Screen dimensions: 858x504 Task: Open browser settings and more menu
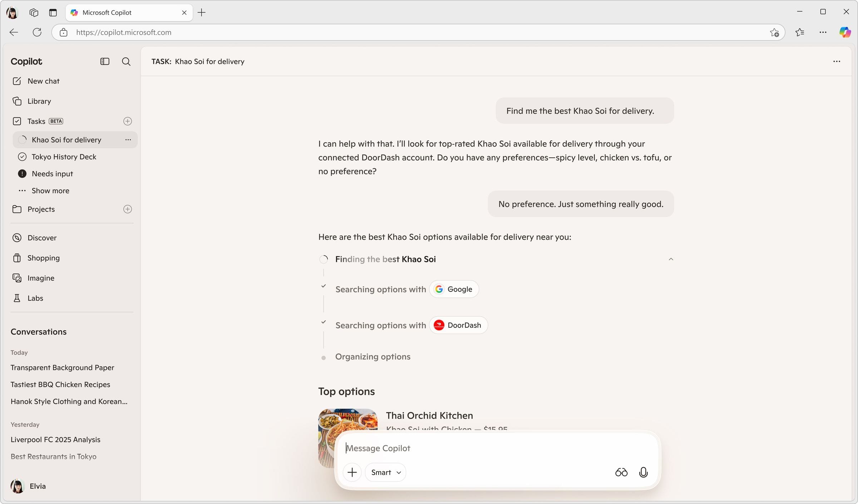pos(823,32)
